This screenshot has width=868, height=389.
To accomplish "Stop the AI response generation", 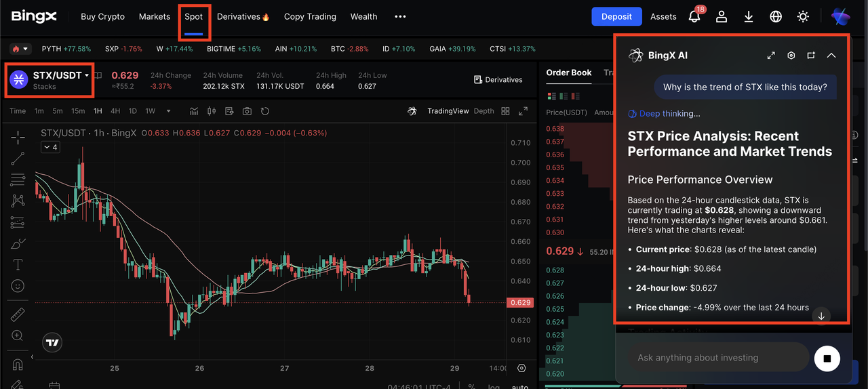I will pos(827,358).
